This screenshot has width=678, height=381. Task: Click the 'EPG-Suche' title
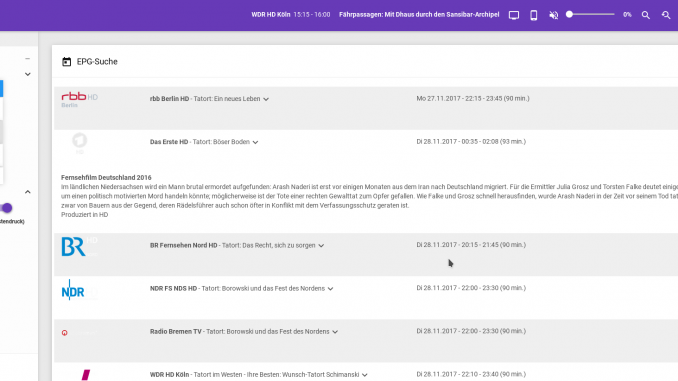coord(97,62)
